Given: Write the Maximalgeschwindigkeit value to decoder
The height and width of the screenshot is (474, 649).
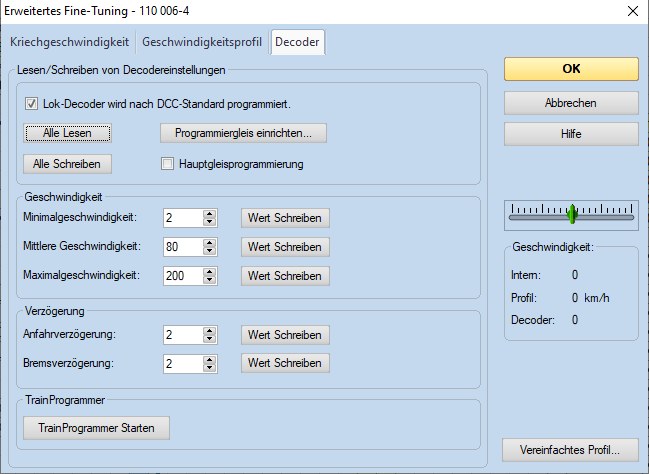Looking at the screenshot, I should 285,276.
